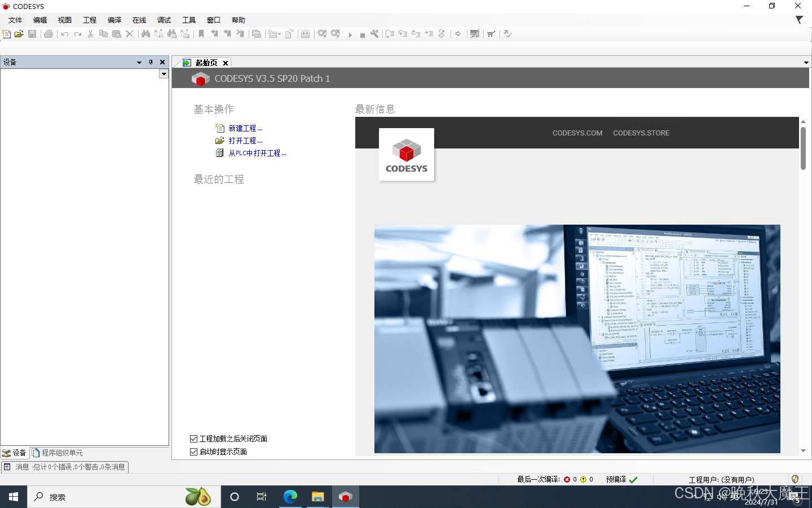
Task: Click the Paste clipboard icon
Action: click(116, 34)
